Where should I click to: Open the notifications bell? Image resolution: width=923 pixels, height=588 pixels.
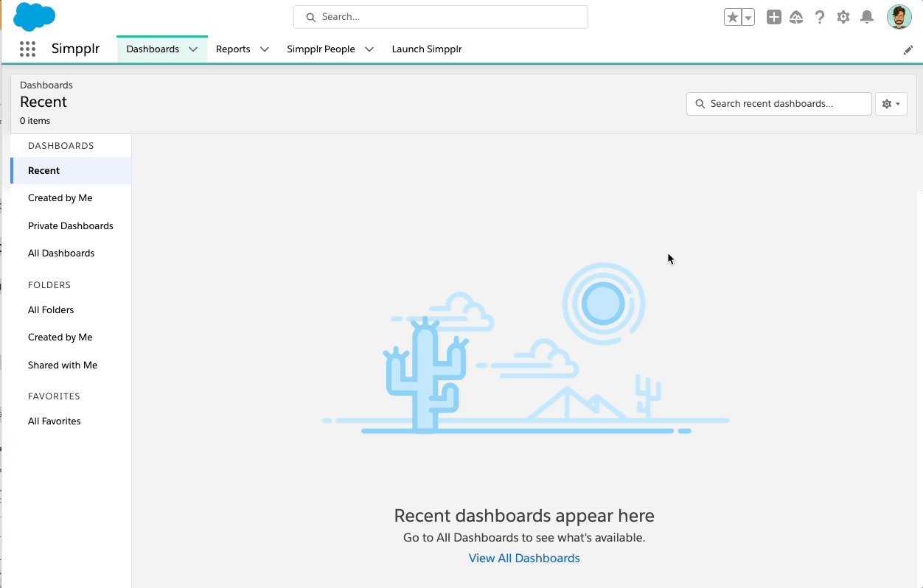(x=866, y=16)
